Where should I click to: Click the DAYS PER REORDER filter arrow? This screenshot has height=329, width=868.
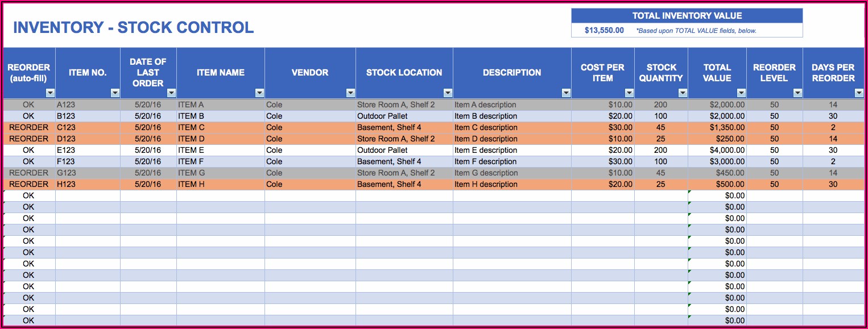pyautogui.click(x=858, y=93)
